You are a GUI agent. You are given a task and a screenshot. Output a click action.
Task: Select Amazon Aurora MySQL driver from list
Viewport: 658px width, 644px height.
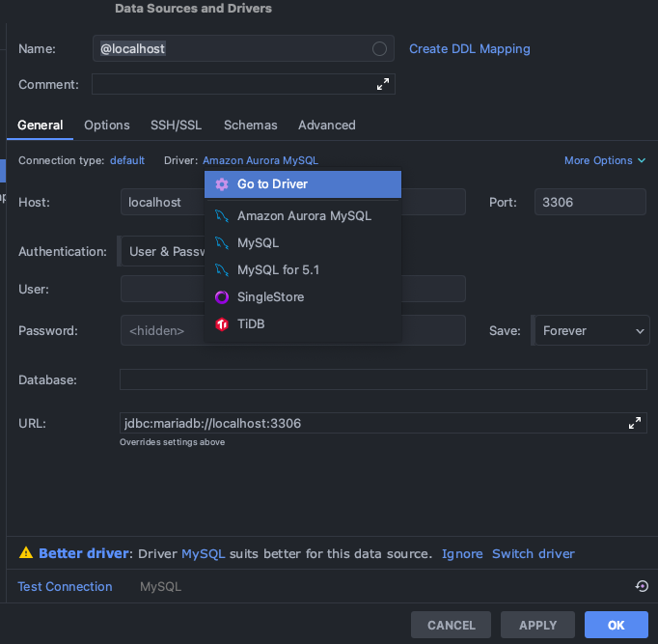pyautogui.click(x=303, y=215)
